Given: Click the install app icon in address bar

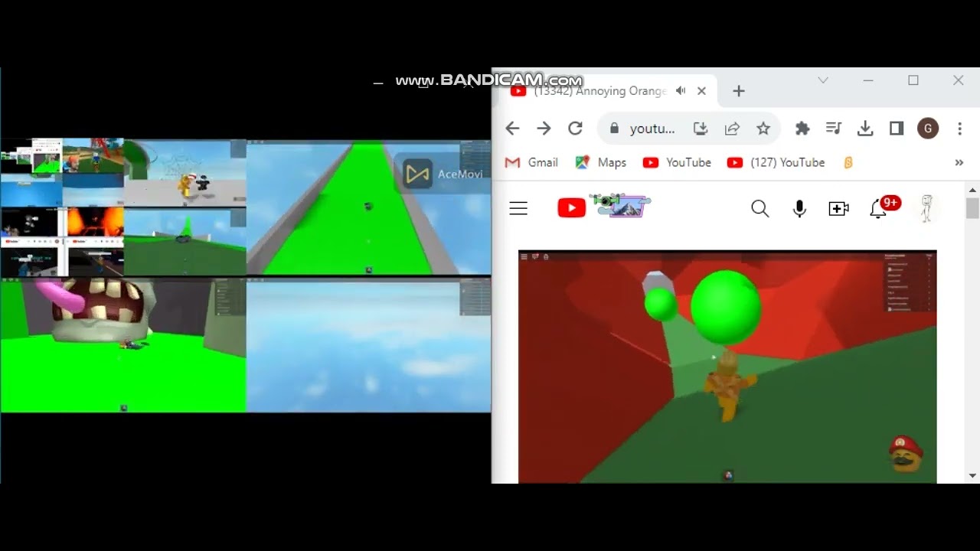Looking at the screenshot, I should point(701,129).
